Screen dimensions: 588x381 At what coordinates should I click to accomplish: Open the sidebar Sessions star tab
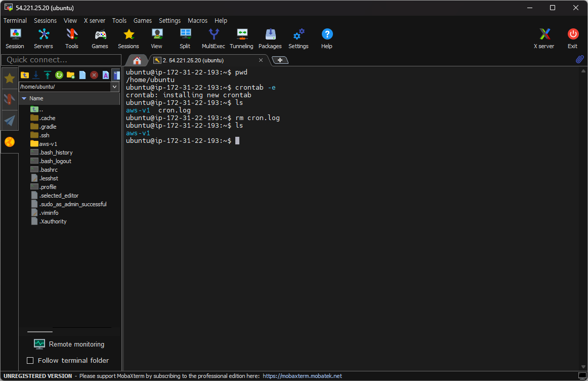[x=10, y=78]
